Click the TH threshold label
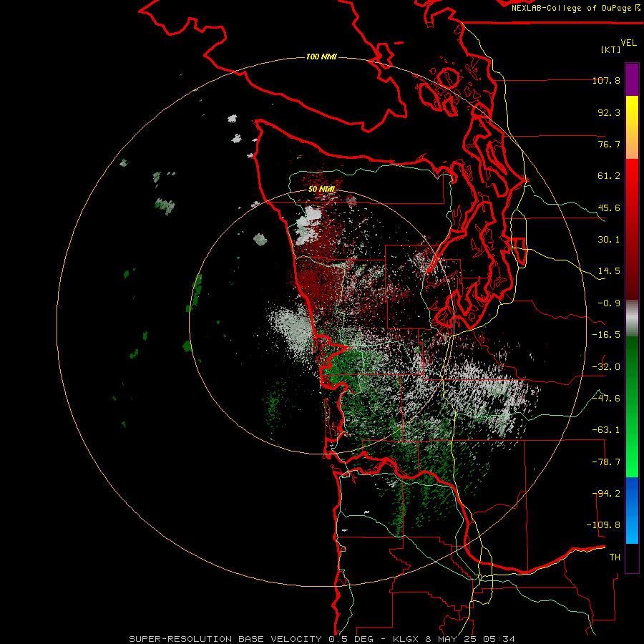This screenshot has height=644, width=644. [x=615, y=557]
